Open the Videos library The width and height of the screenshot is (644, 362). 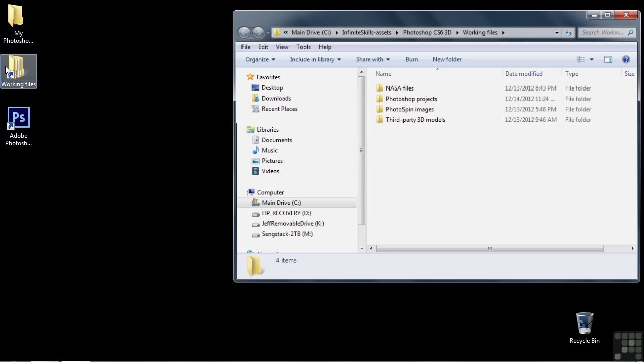(270, 171)
